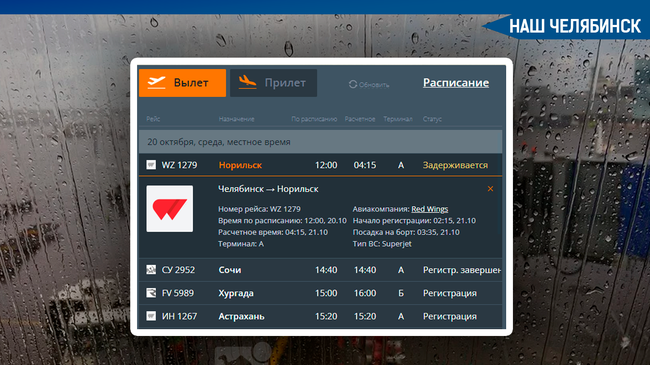Click estimated time 04:15 for Норильск

tap(365, 165)
